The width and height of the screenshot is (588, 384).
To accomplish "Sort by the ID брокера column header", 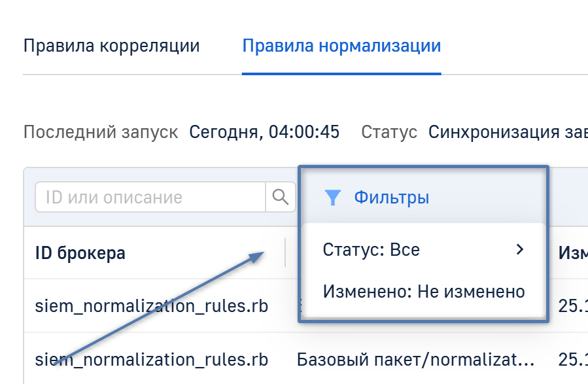I will click(x=80, y=253).
